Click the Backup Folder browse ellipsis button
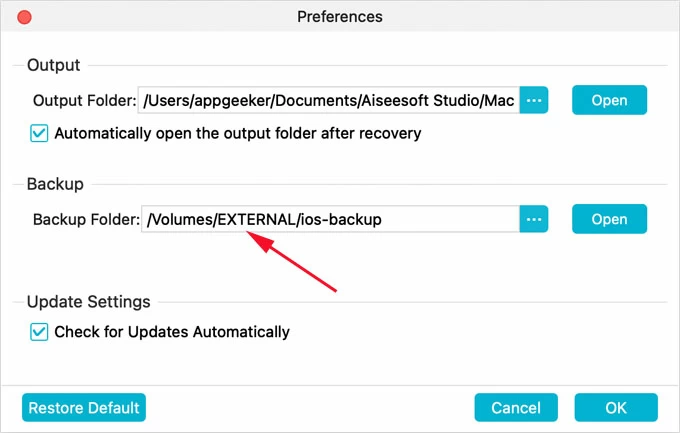This screenshot has height=433, width=680. pyautogui.click(x=534, y=219)
